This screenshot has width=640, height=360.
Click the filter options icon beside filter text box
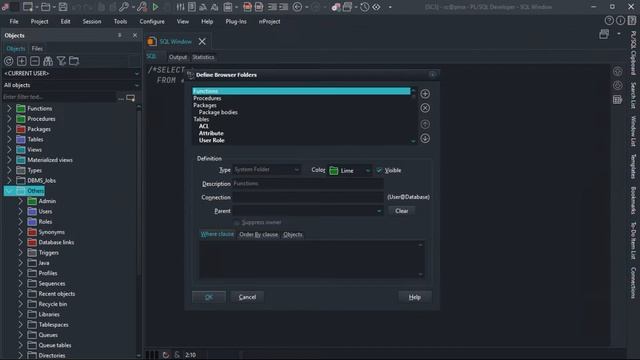[131, 98]
